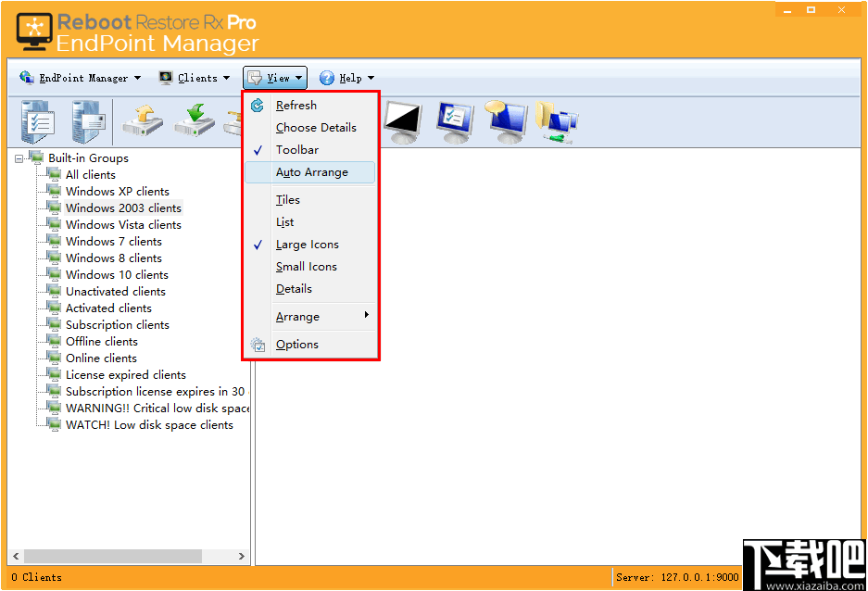Screen dimensions: 868x591
Task: Click the folder with networked monitors icon
Action: [x=557, y=122]
